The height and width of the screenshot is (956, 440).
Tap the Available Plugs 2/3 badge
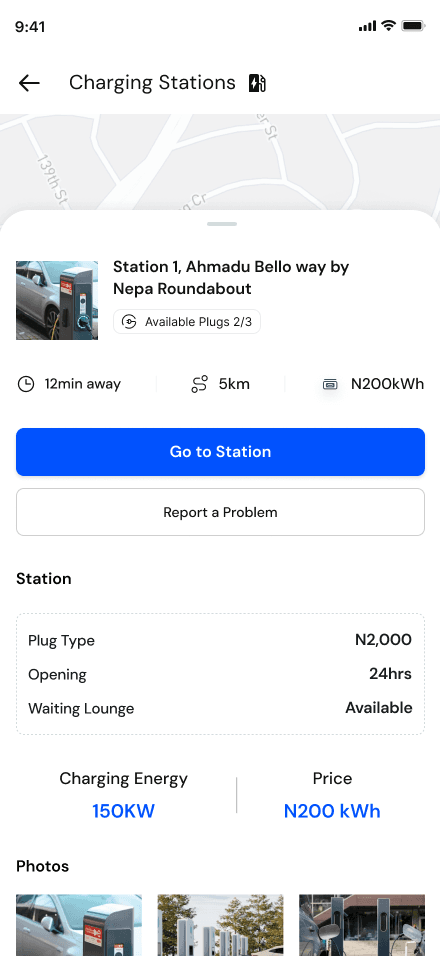click(186, 322)
